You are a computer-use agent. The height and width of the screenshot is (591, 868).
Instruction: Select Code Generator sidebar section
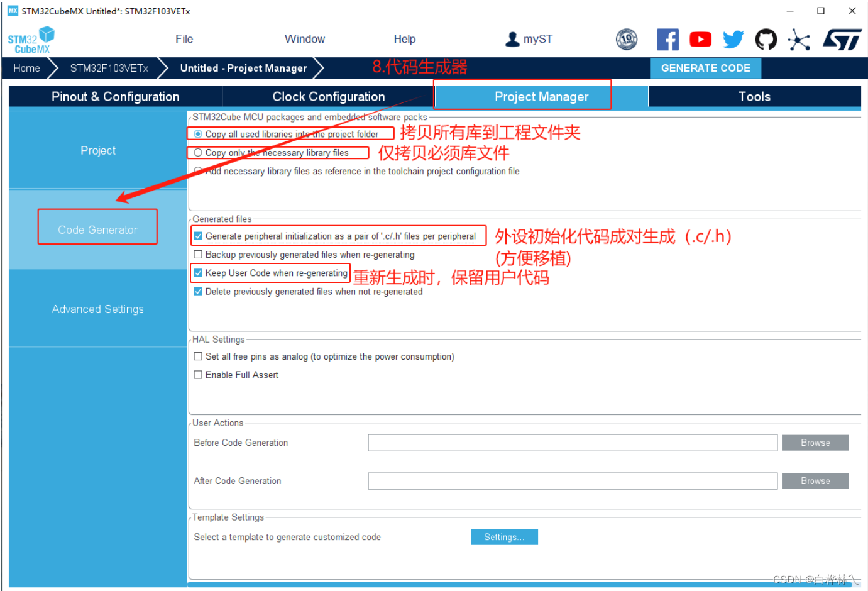coord(98,229)
